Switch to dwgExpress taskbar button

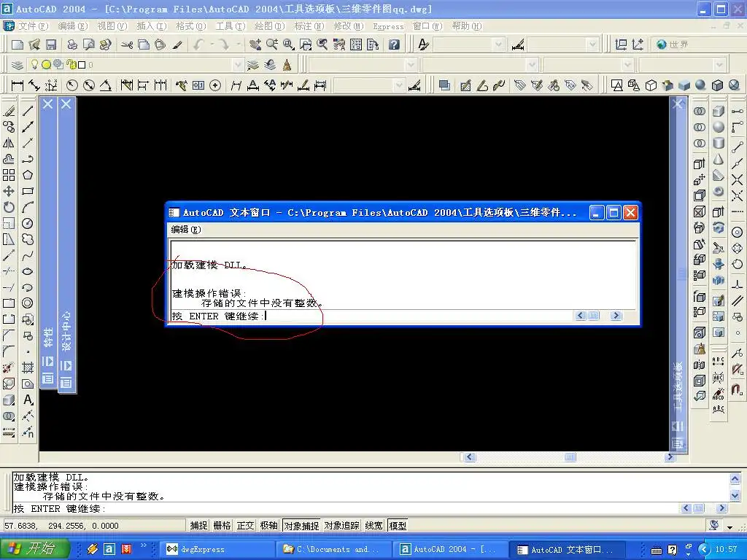pyautogui.click(x=217, y=549)
